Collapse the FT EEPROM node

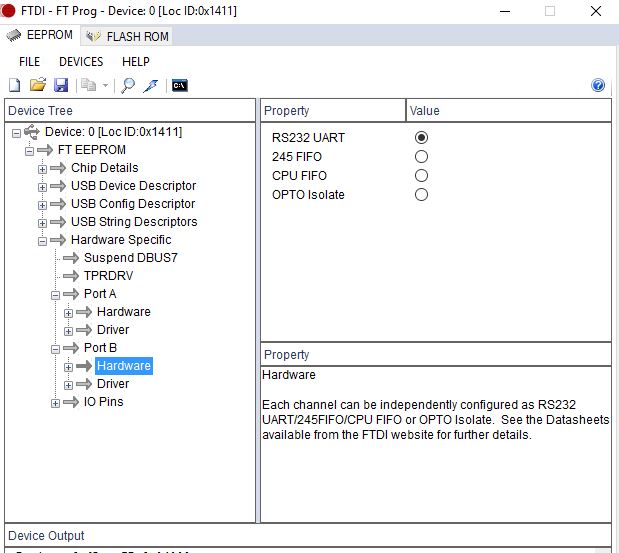point(29,151)
